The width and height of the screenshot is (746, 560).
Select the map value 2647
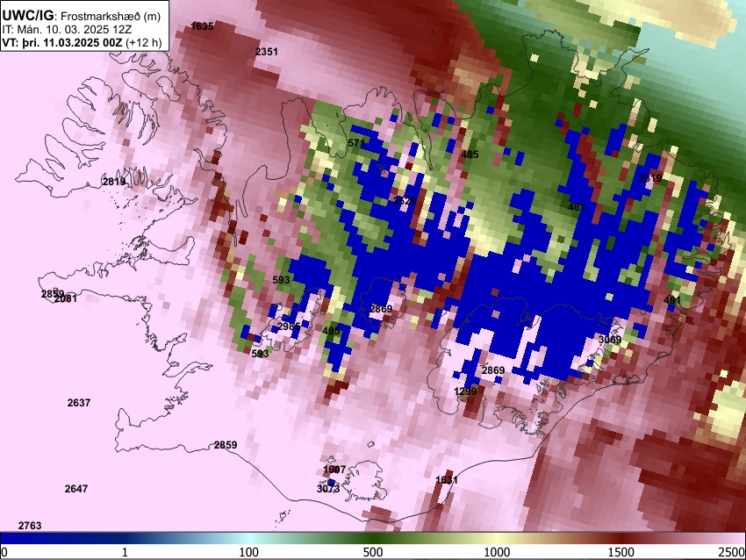(76, 489)
